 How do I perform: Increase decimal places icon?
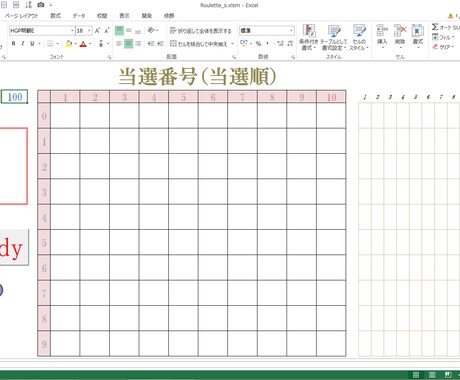[280, 43]
